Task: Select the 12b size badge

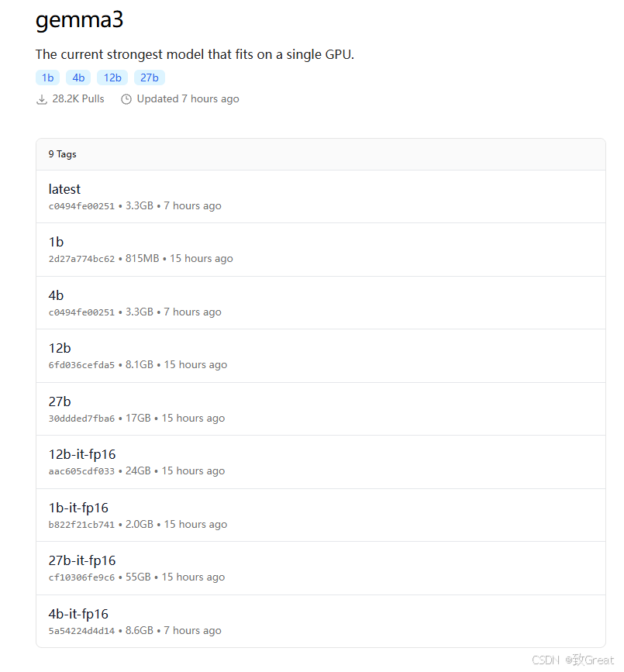Action: coord(112,78)
